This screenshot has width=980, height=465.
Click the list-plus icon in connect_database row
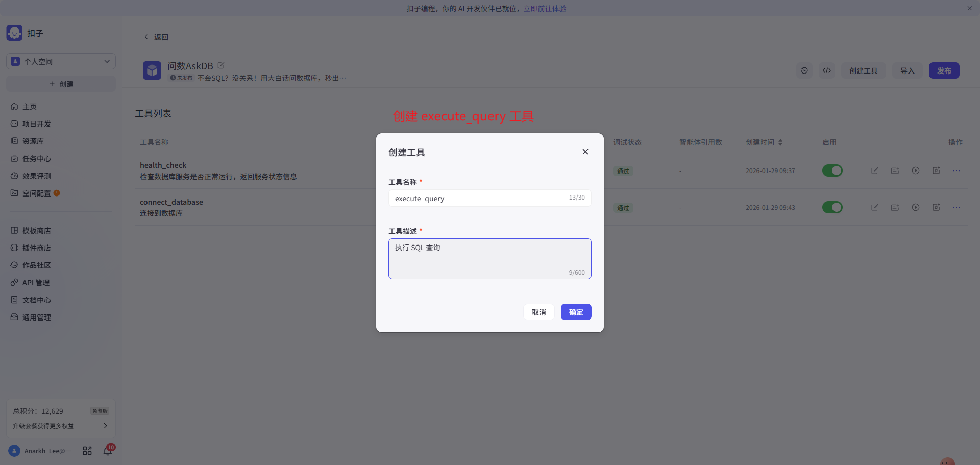(895, 207)
